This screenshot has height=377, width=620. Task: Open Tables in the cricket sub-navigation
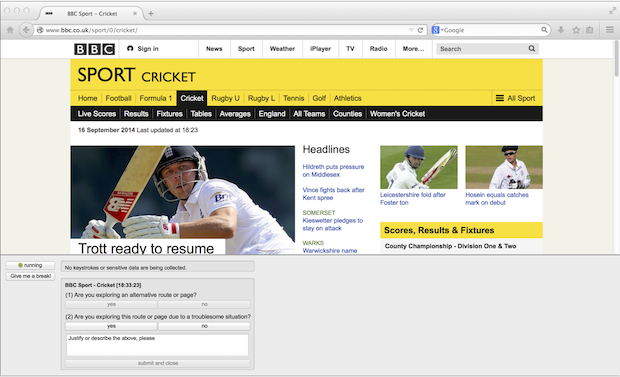click(x=201, y=114)
